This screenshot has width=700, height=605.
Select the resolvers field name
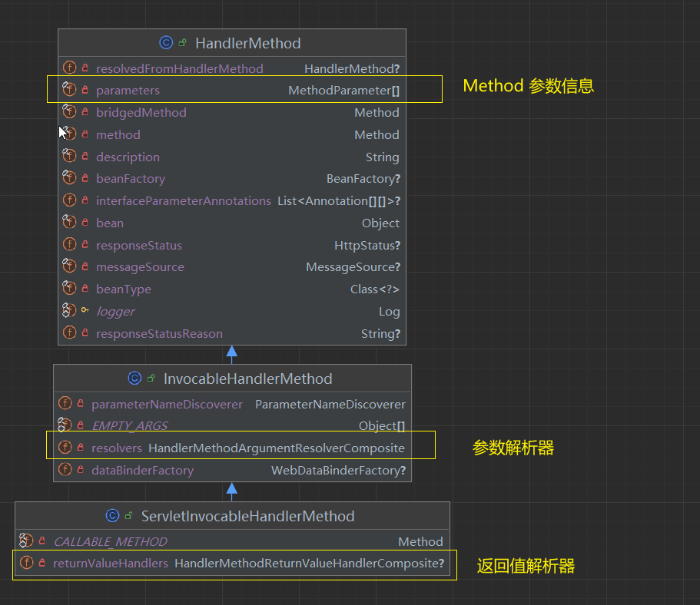(x=117, y=448)
